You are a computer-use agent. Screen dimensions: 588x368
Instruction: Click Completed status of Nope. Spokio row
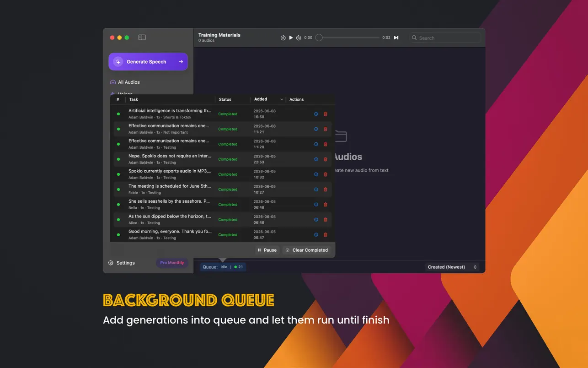tap(228, 159)
